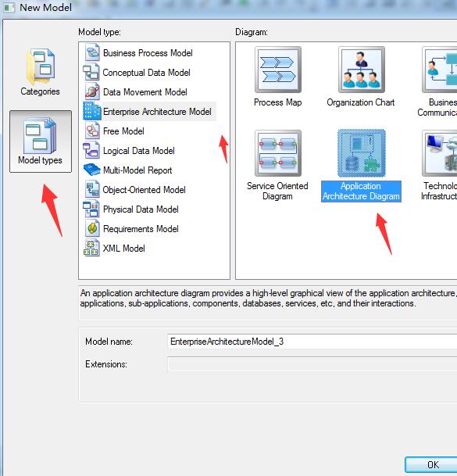This screenshot has height=476, width=457.
Task: Click the 'Process Map' label
Action: click(x=277, y=102)
